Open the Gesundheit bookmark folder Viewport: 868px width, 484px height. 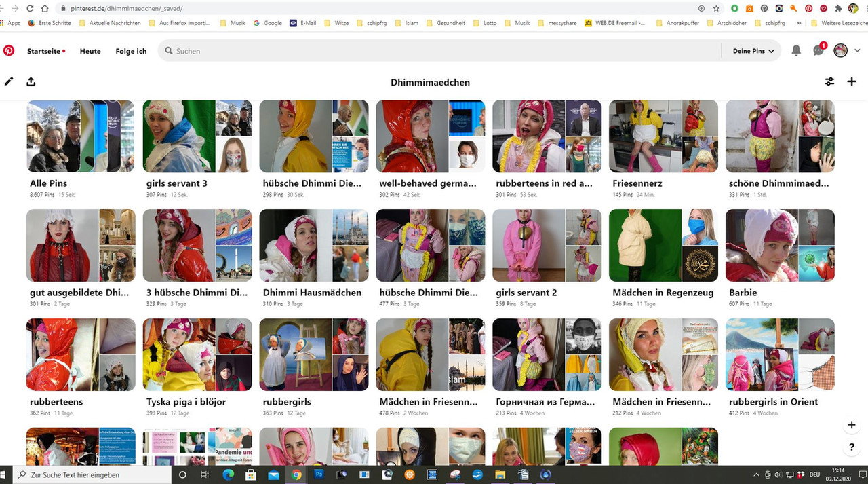(446, 23)
